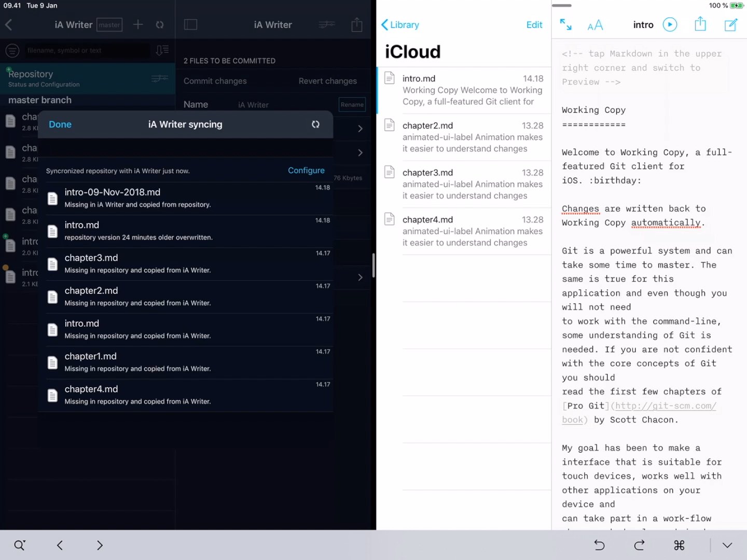Tap Revert changes

point(328,81)
